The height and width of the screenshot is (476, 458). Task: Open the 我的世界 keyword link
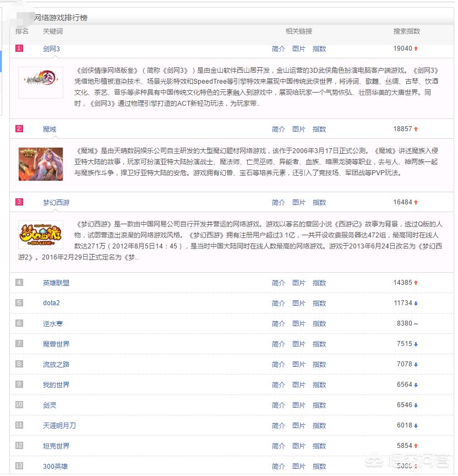pyautogui.click(x=56, y=385)
